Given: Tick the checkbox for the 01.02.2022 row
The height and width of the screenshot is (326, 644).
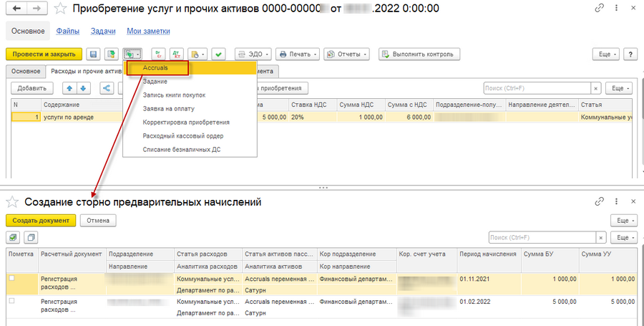Looking at the screenshot, I should (x=11, y=301).
